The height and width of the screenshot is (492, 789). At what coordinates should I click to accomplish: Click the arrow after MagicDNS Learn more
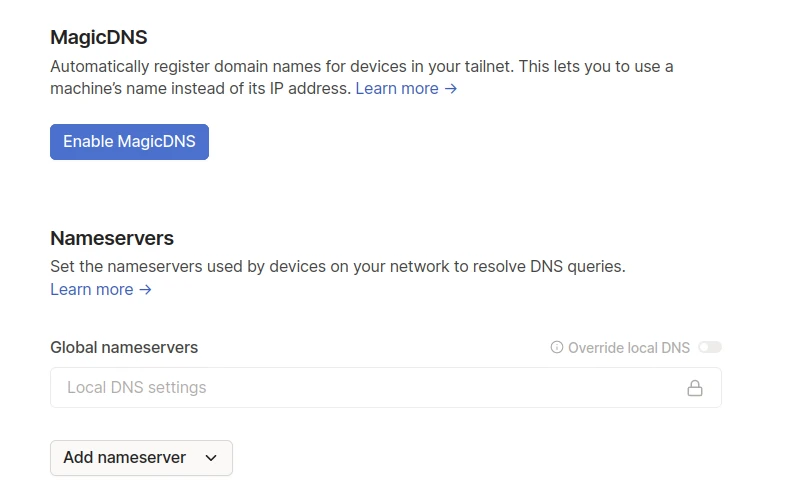451,89
